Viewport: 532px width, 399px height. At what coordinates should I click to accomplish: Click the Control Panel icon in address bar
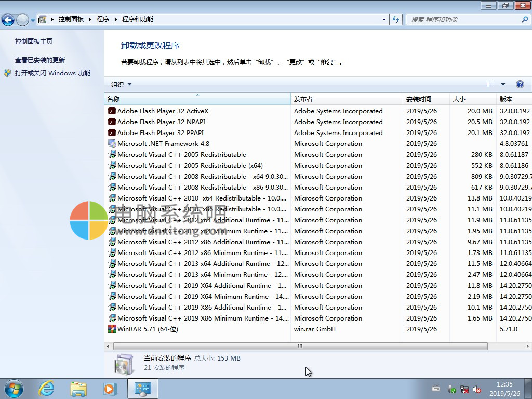click(43, 19)
